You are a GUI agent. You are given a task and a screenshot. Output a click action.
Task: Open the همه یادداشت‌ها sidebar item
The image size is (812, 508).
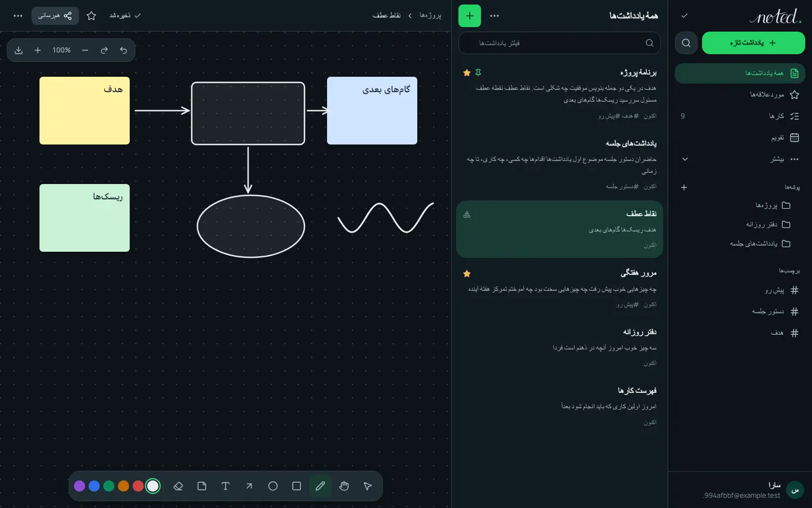coord(740,73)
